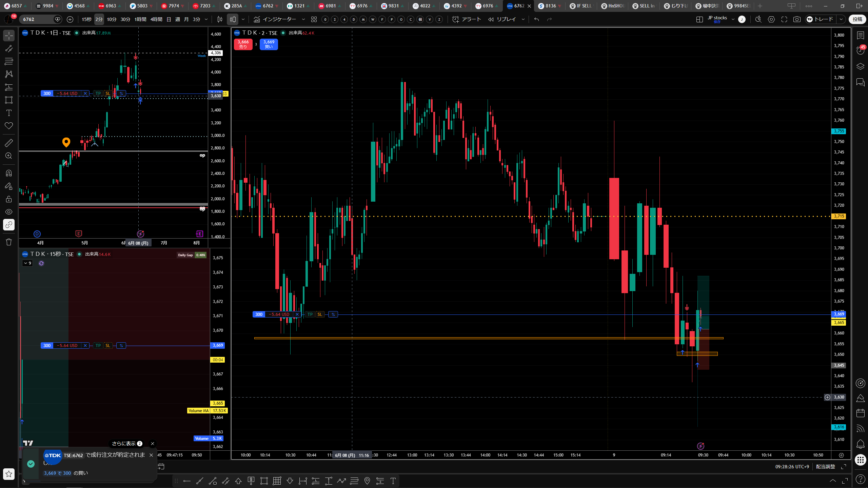Select the 15秒 timeframe

[86, 19]
